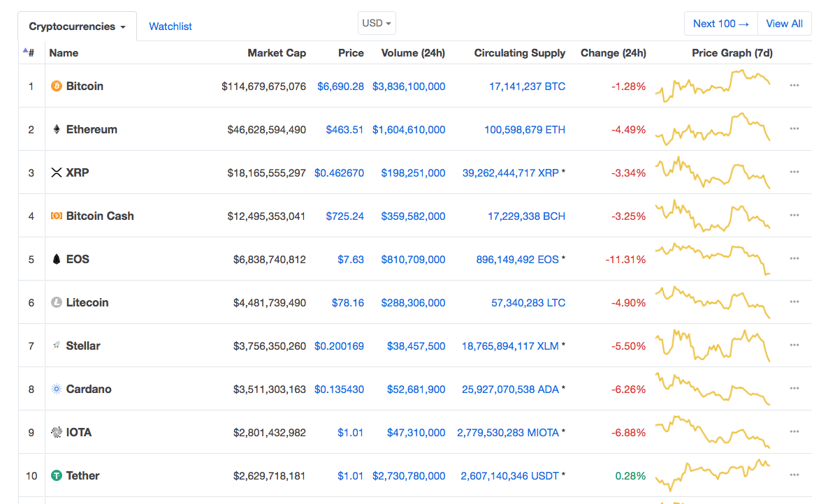The width and height of the screenshot is (835, 504).
Task: Open the more-options ellipsis for Stellar
Action: click(x=794, y=345)
